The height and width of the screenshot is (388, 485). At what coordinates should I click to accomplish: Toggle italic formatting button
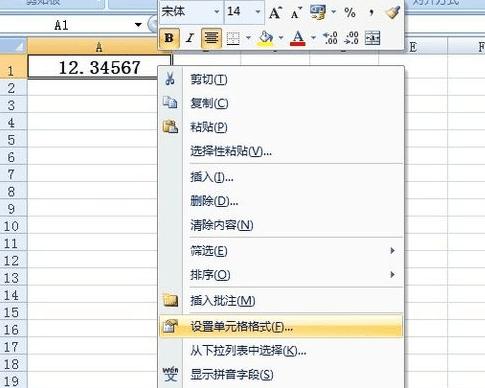[190, 38]
